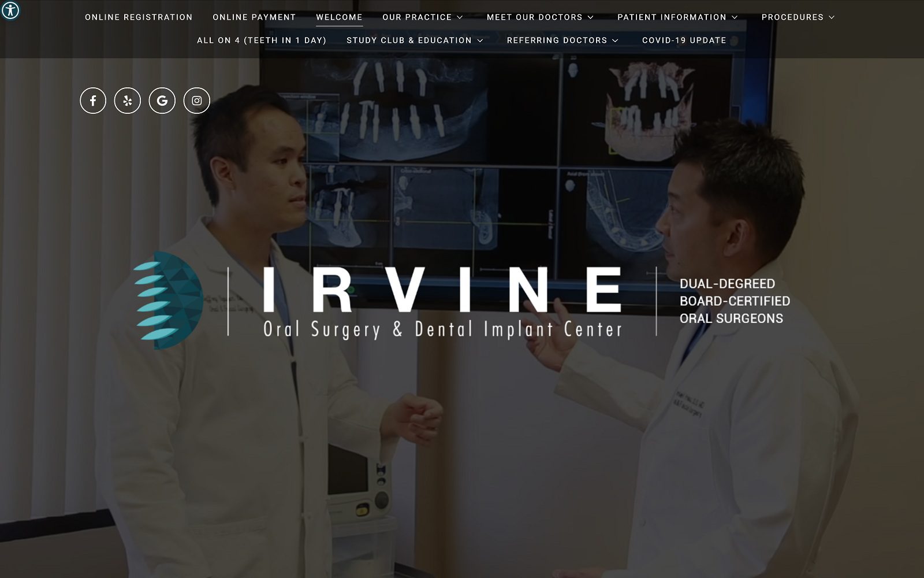924x578 pixels.
Task: Open the Online Payment page
Action: pos(254,17)
